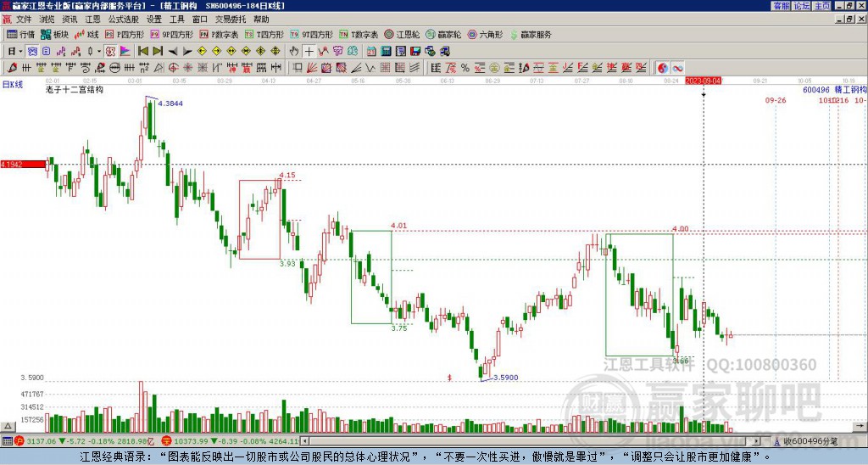
Task: Click the 主页 button
Action: [822, 6]
